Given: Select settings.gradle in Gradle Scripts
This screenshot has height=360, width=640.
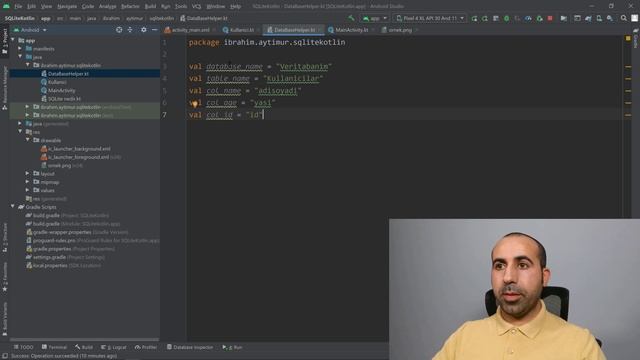Looking at the screenshot, I should (65, 257).
